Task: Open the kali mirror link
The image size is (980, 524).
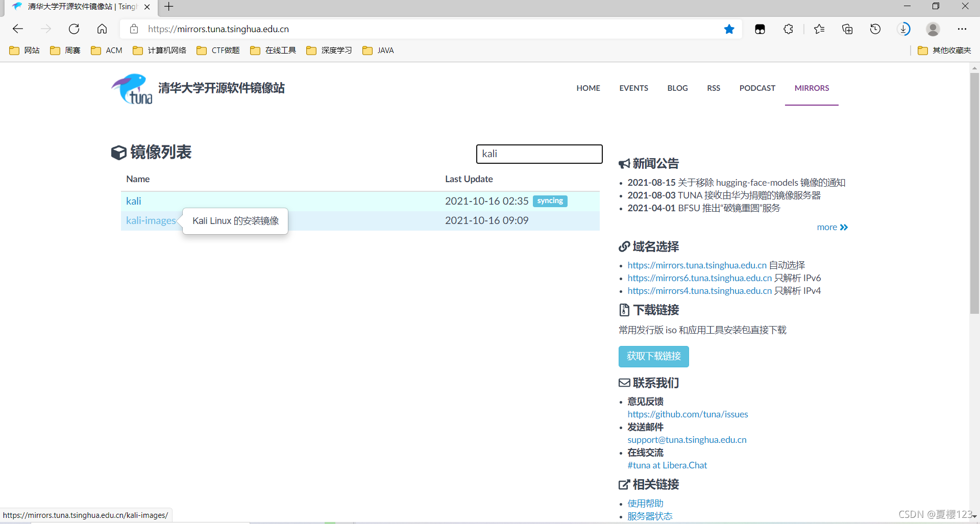Action: coord(134,201)
